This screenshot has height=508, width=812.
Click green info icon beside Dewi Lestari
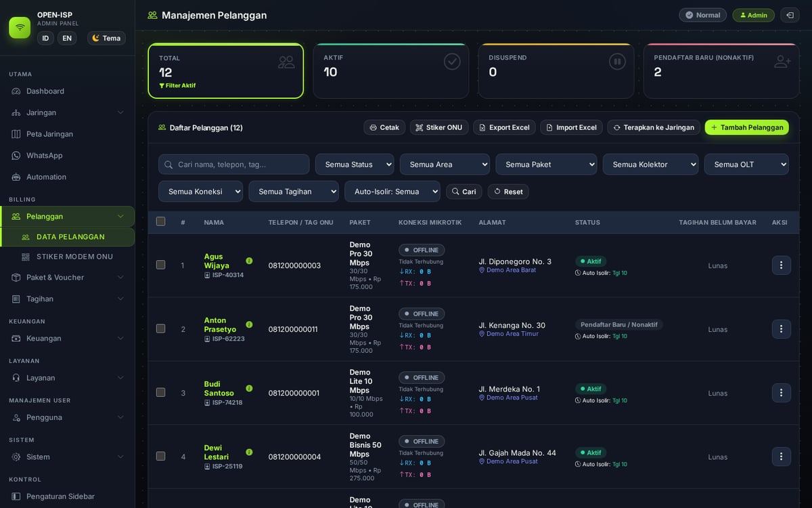click(249, 452)
